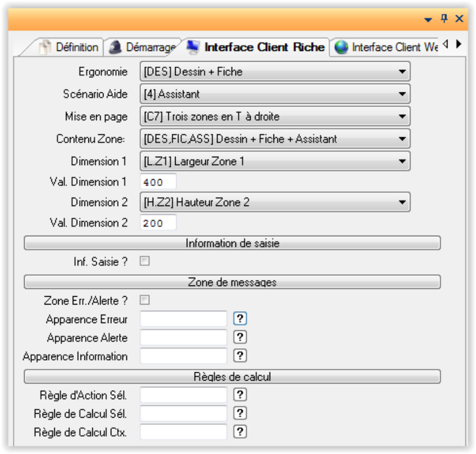476x454 pixels.
Task: Open help for Apparence Information field
Action: [240, 355]
